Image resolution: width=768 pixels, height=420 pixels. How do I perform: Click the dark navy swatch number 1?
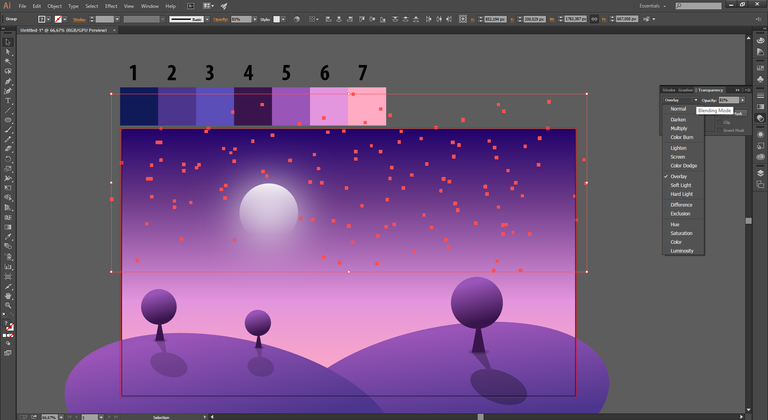139,106
